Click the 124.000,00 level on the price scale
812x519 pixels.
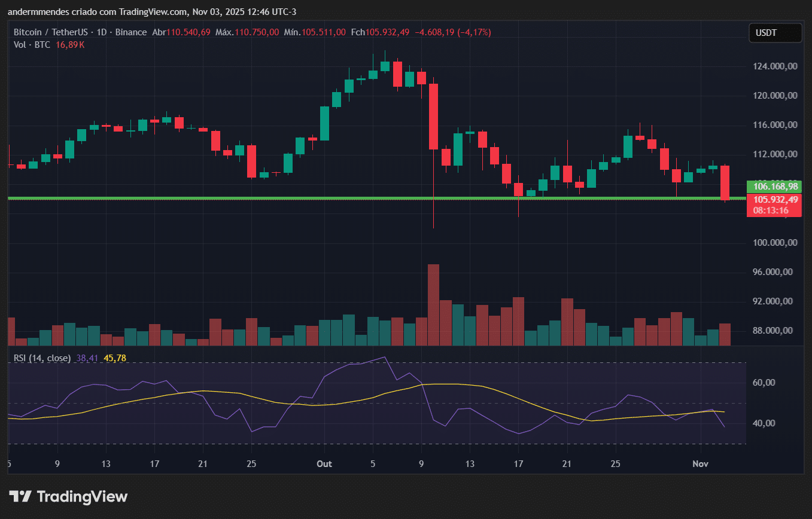[x=775, y=66]
